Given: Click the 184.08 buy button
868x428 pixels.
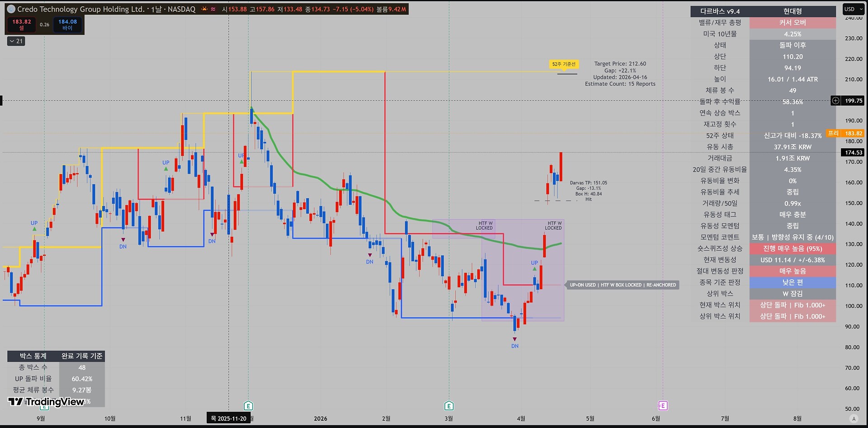Looking at the screenshot, I should click(x=67, y=25).
